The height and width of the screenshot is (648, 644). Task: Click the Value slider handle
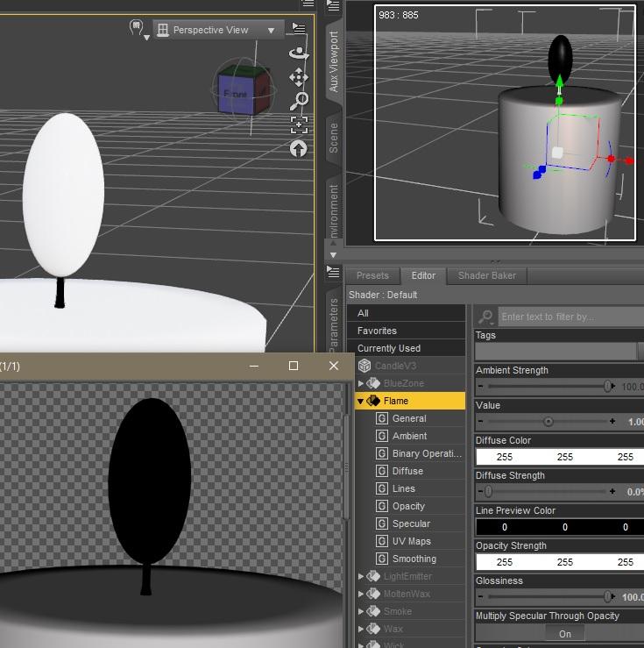click(x=548, y=422)
